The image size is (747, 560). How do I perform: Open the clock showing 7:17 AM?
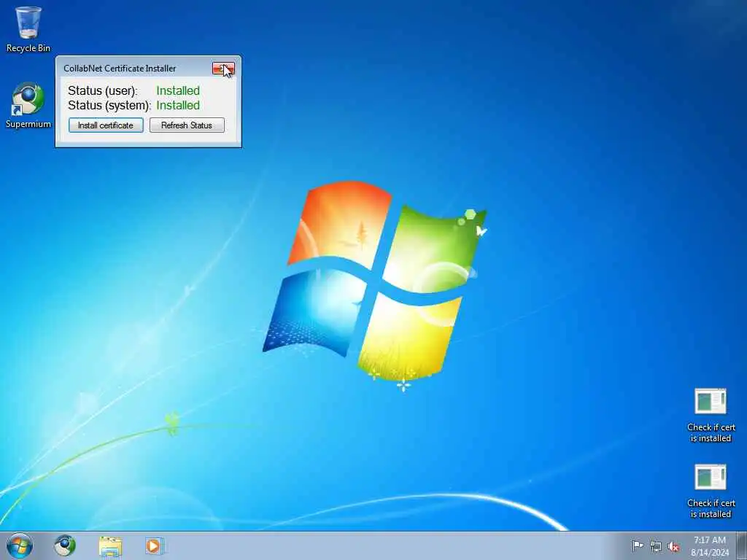(709, 545)
